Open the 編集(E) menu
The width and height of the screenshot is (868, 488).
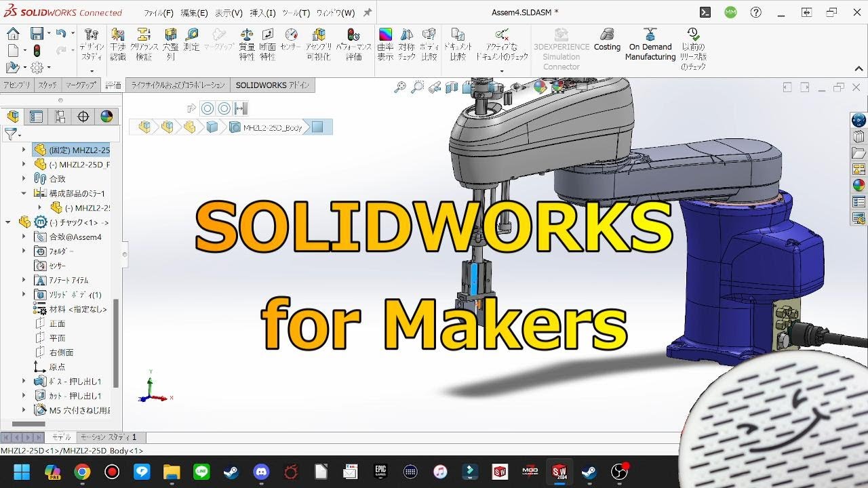[194, 13]
